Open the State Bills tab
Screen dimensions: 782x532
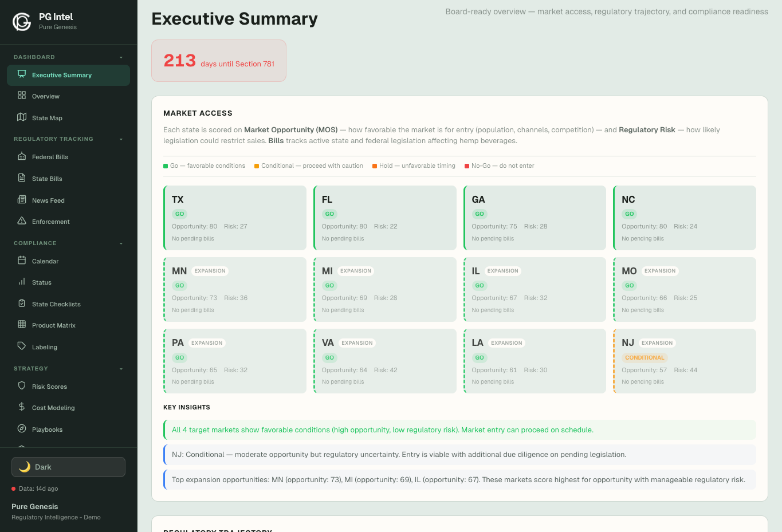(48, 178)
